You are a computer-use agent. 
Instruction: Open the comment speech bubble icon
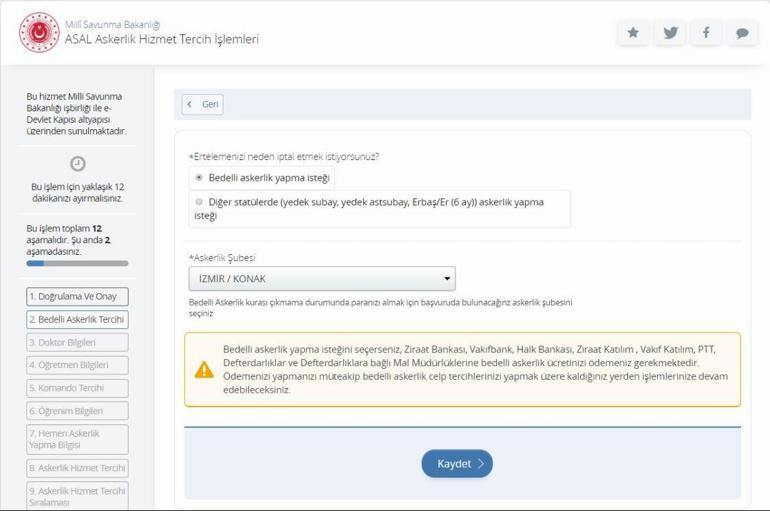point(741,32)
